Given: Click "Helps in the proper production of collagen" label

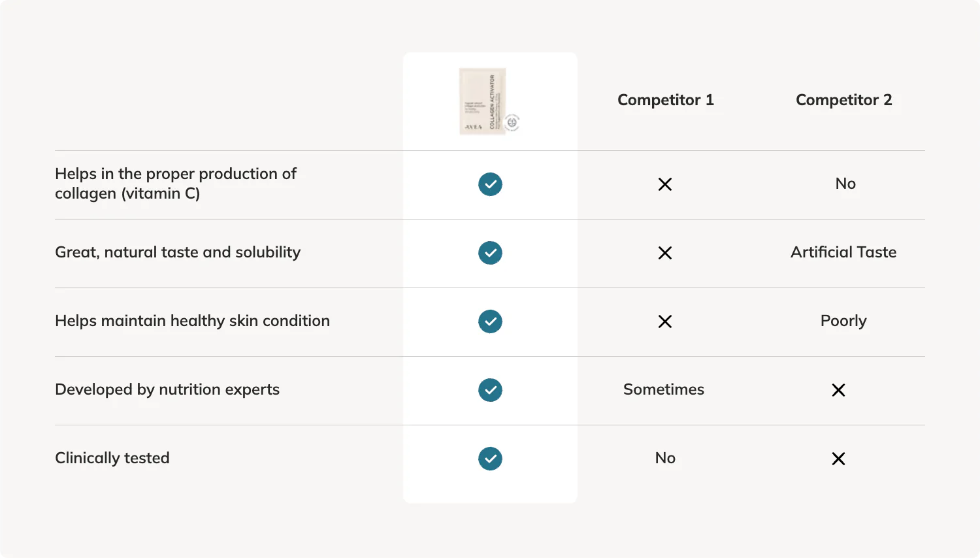Looking at the screenshot, I should click(x=175, y=184).
